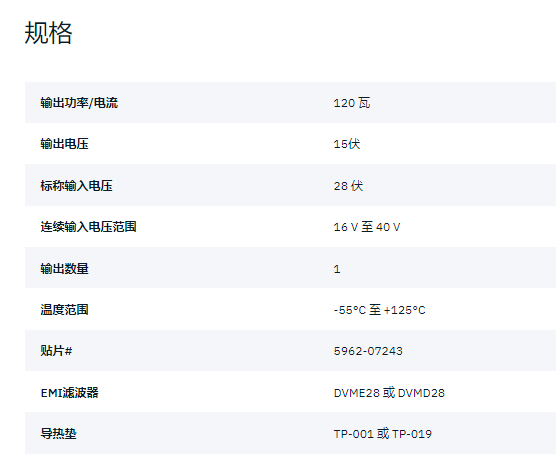Select the EMI滤波器 label
Image resolution: width=556 pixels, height=460 pixels.
[x=70, y=393]
